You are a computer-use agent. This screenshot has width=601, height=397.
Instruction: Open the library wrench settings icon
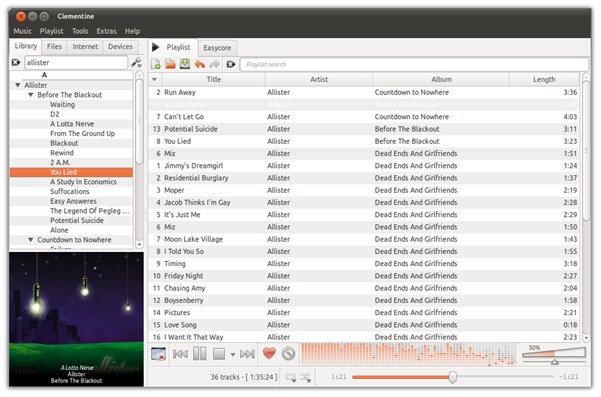(136, 62)
